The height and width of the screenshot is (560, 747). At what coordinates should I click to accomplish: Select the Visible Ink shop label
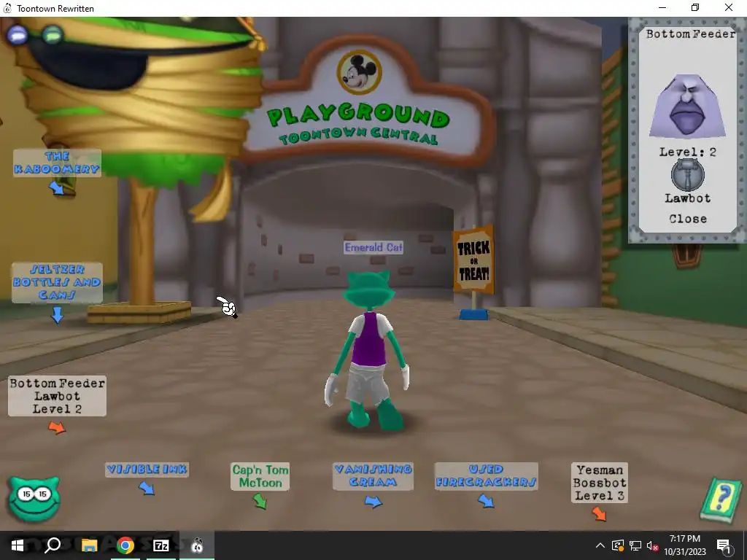(x=147, y=470)
